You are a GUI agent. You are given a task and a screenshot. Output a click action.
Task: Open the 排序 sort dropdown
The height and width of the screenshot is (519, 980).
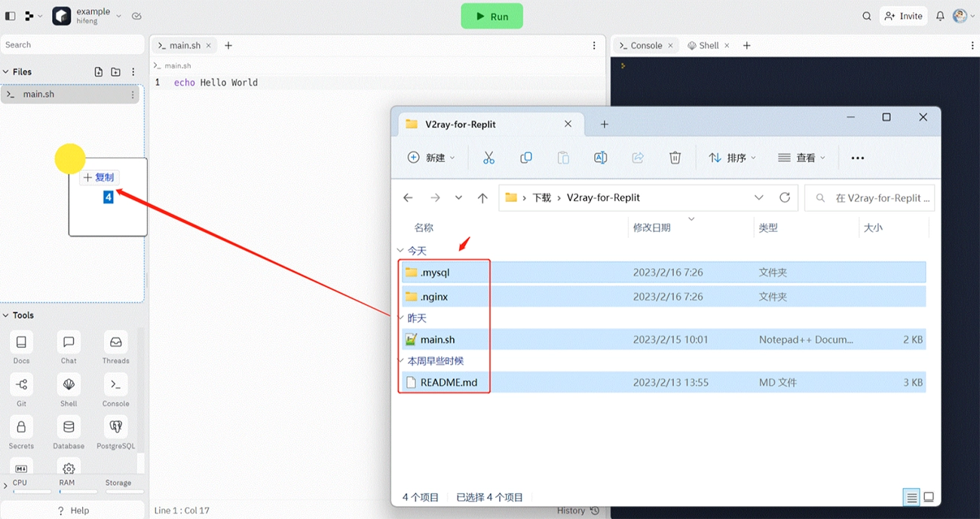(x=732, y=157)
